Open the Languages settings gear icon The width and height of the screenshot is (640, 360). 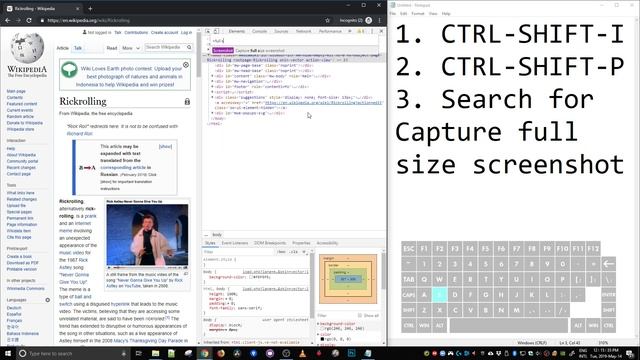[47, 300]
